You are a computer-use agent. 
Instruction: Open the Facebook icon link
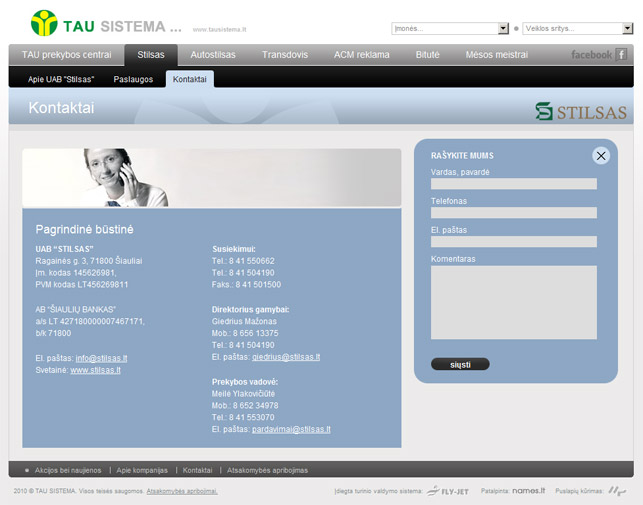click(621, 54)
